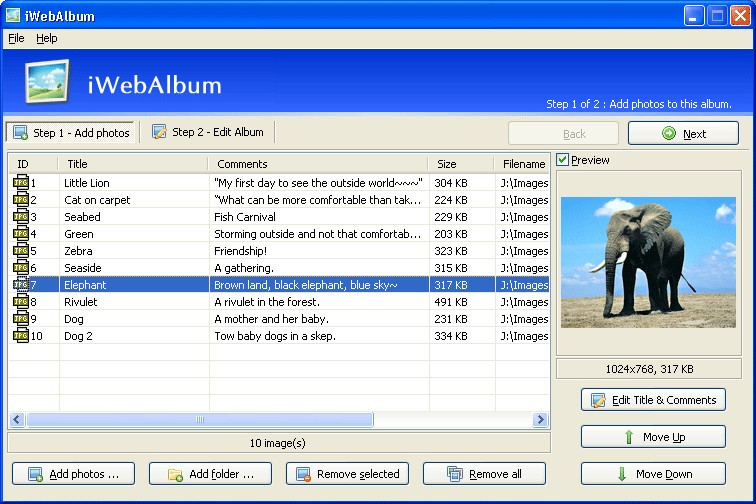Select the 'Seaside' title cell
756x504 pixels.
82,268
